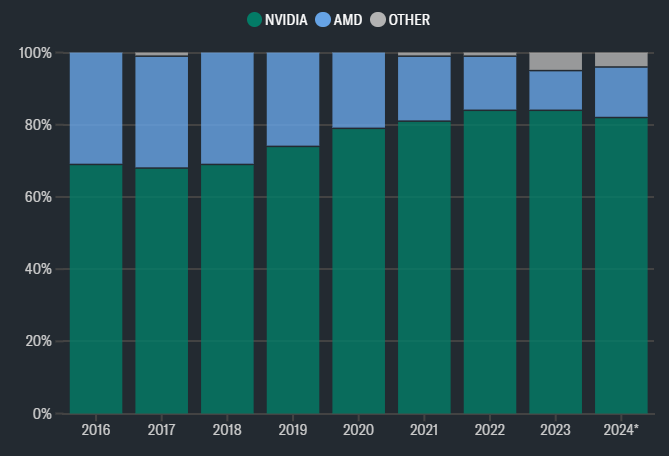
Task: Click the 2024* x-axis label
Action: (x=623, y=429)
